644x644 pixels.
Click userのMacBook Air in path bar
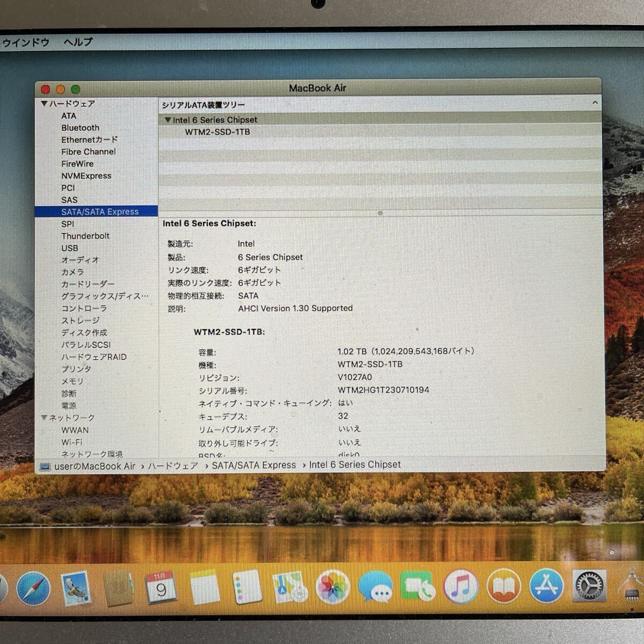pyautogui.click(x=94, y=466)
